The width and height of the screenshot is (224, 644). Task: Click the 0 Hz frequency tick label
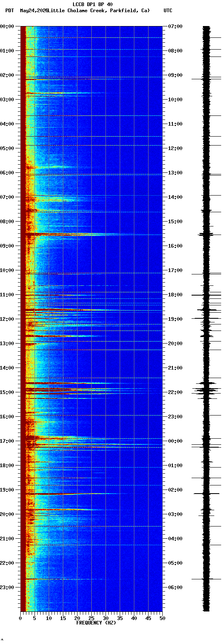(x=20, y=618)
